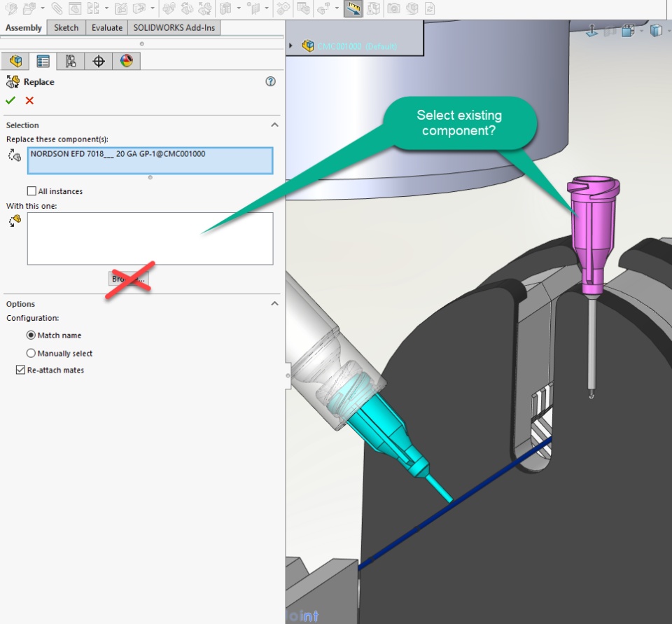Click the Display Style cube icon
The height and width of the screenshot is (624, 672).
(x=656, y=30)
